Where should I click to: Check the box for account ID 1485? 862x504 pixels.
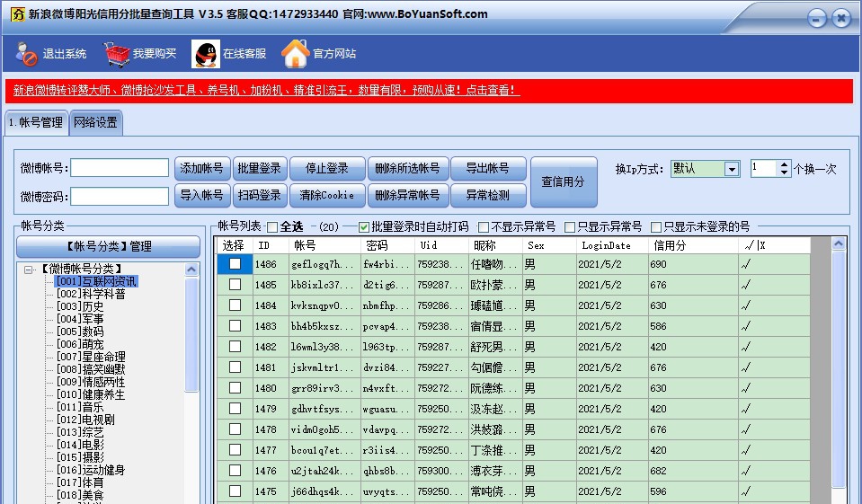[x=235, y=285]
